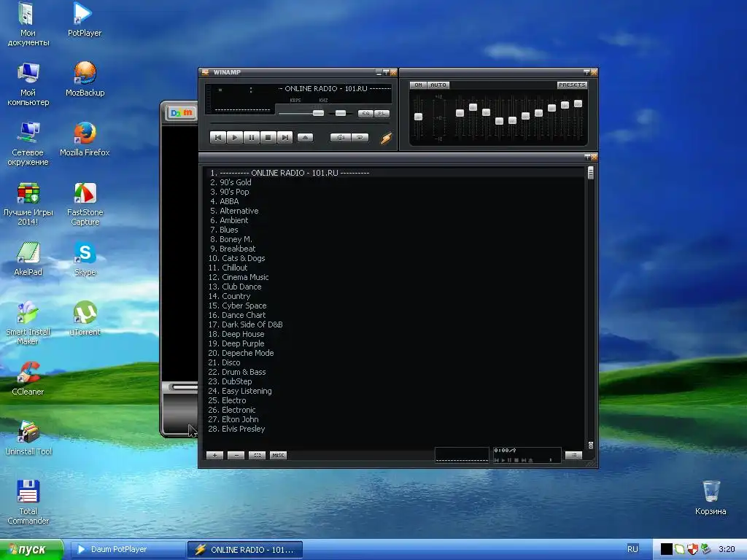Click the Smart Install Maker desktop icon

[x=28, y=323]
